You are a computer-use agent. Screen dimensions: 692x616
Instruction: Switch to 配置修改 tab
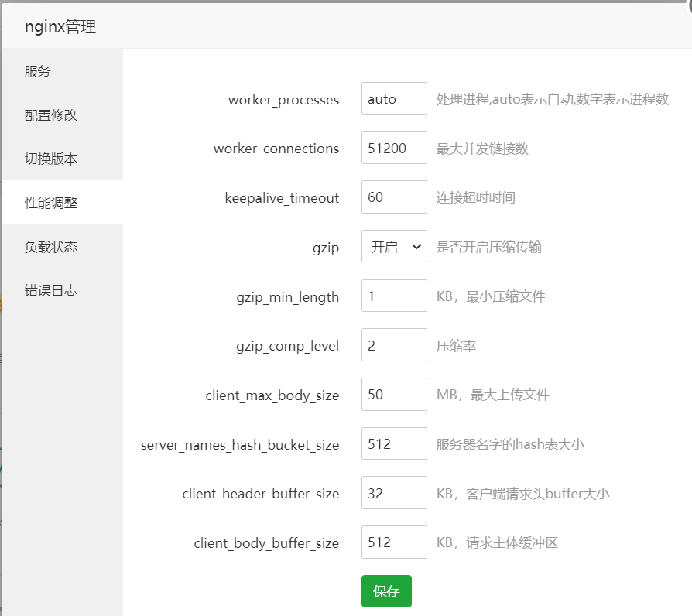pos(63,115)
